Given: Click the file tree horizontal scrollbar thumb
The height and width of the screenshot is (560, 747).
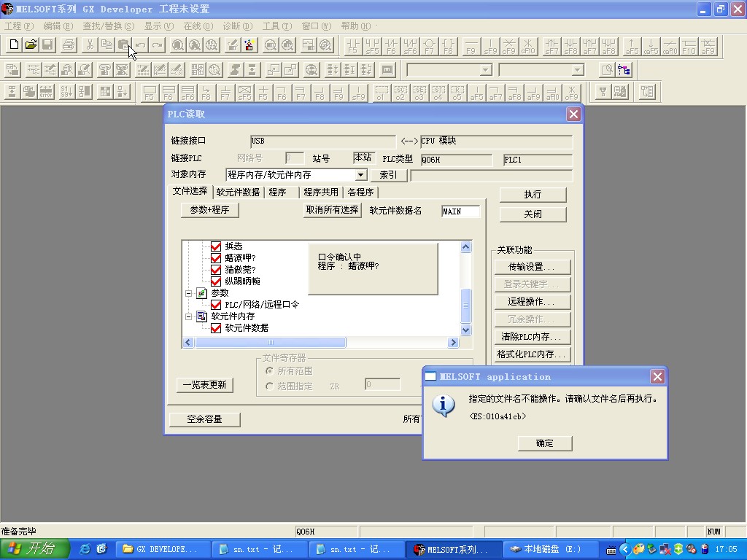Looking at the screenshot, I should click(x=270, y=343).
